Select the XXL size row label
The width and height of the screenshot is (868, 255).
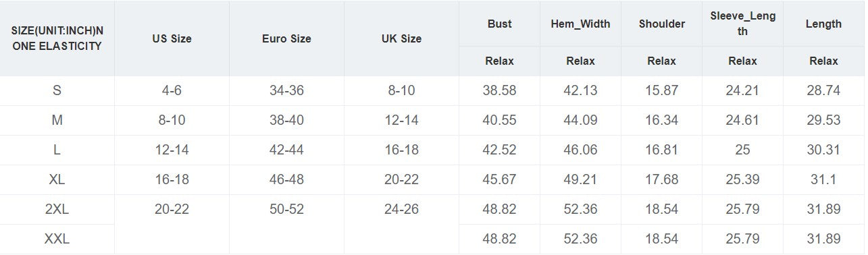(57, 239)
